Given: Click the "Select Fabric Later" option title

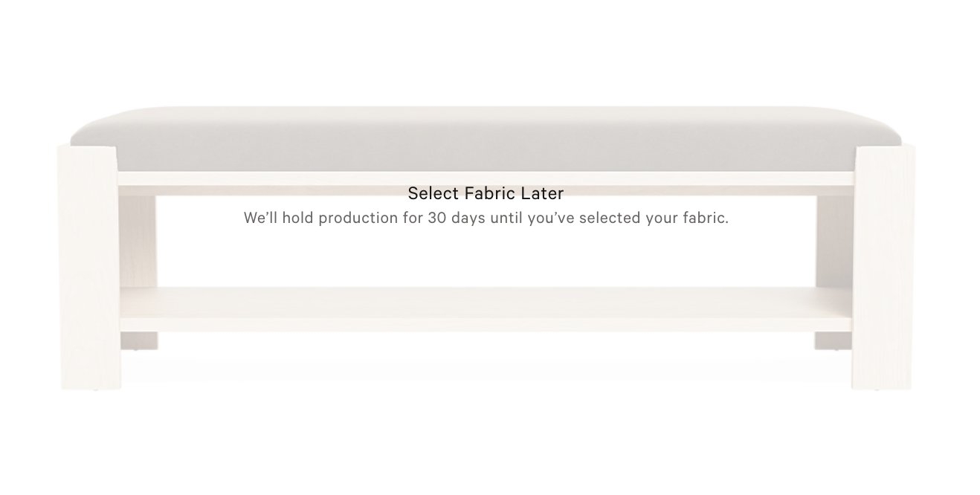Looking at the screenshot, I should click(486, 193).
